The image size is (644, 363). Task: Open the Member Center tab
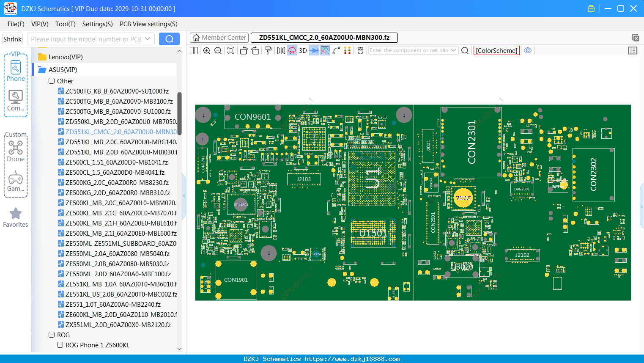click(219, 38)
